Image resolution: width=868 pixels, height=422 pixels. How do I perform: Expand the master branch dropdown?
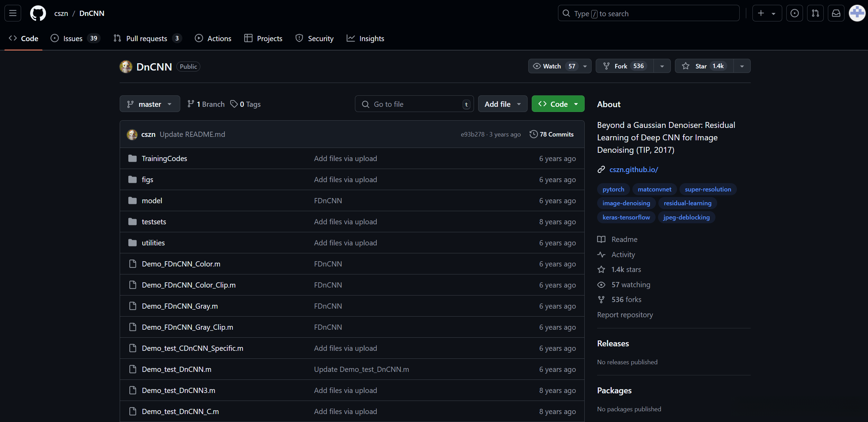tap(149, 104)
